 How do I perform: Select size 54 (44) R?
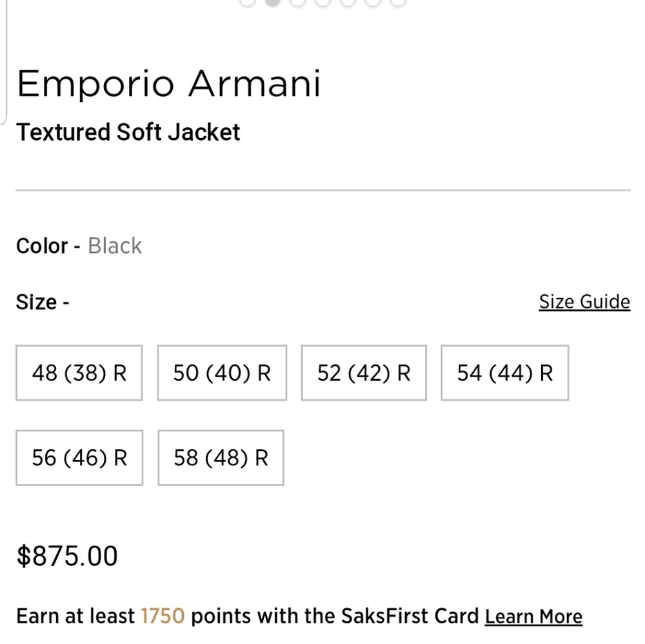point(504,373)
